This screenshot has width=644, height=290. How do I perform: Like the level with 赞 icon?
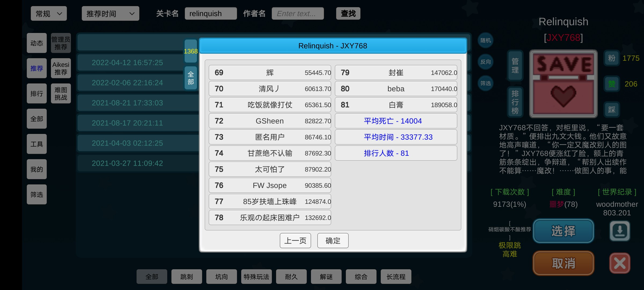pos(612,84)
